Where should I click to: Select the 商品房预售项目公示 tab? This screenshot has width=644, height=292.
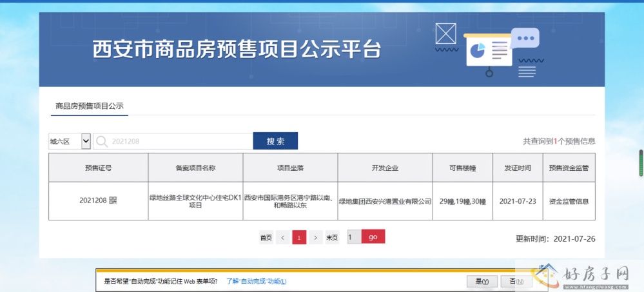click(90, 106)
